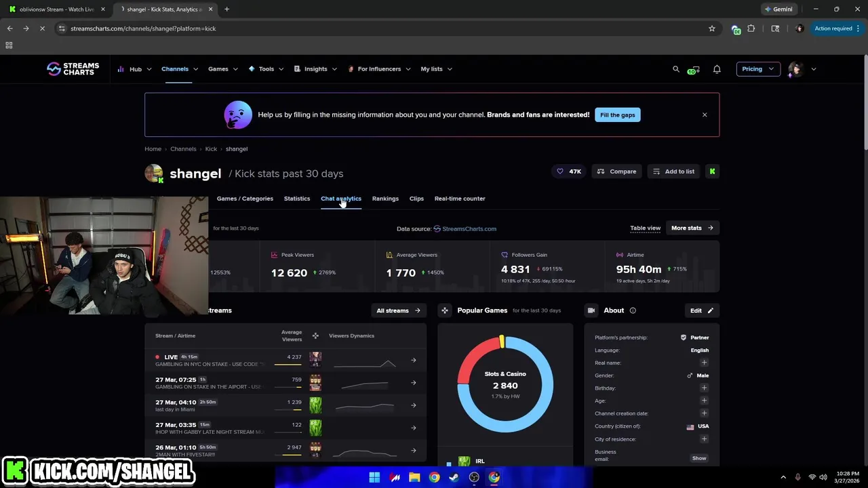Open Chrome's view site information icon
This screenshot has height=488, width=868.
pos(62,28)
